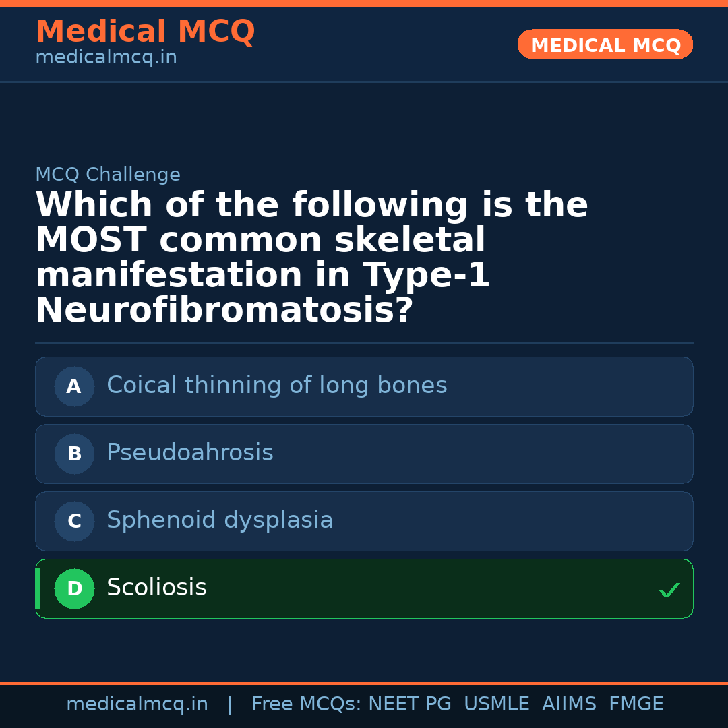Pick the Sphenoid dysplasia answer option

coord(220,520)
